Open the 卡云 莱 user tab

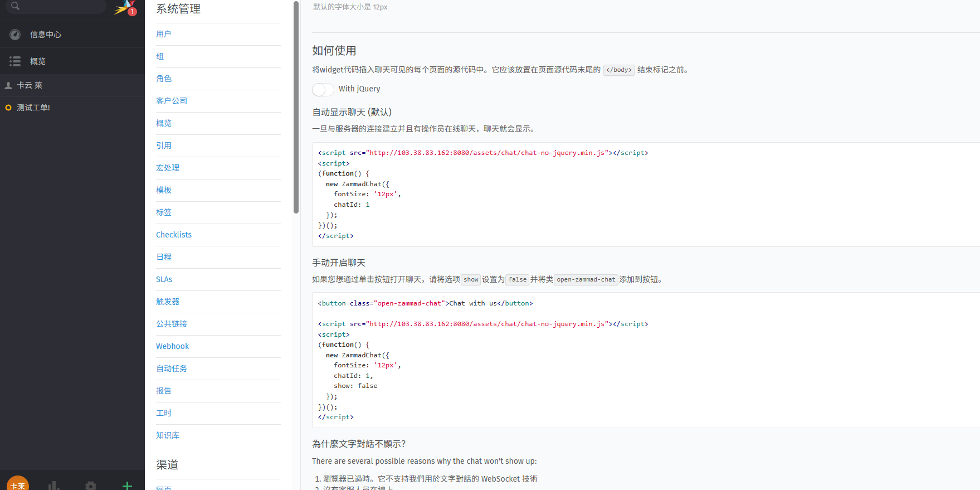click(72, 85)
